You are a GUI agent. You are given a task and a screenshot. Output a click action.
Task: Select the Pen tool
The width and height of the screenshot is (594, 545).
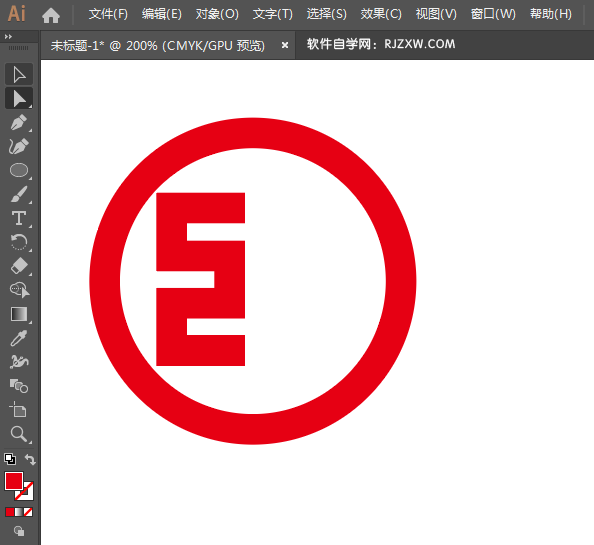[19, 122]
